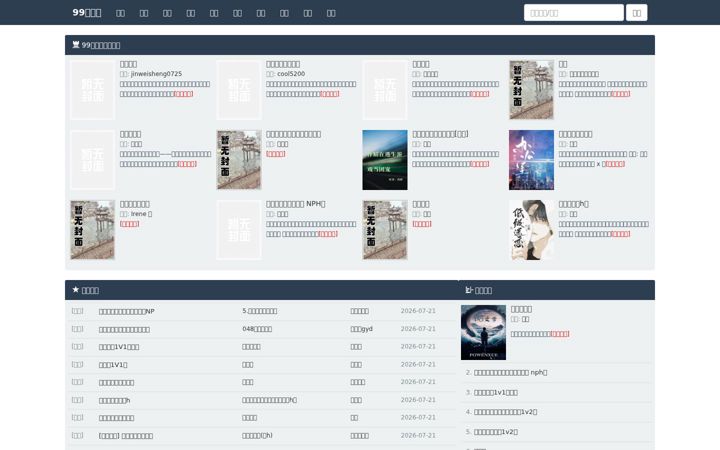Click the red link in cool5200's book card
Viewport: 720px width, 450px height.
(330, 94)
